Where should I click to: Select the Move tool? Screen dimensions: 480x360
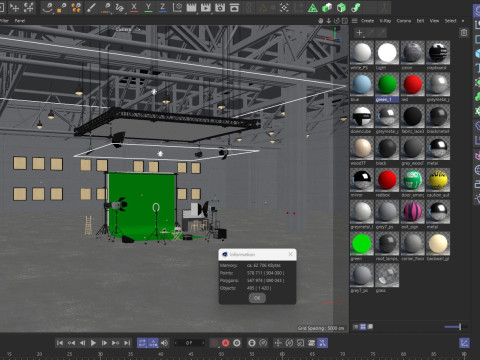click(x=14, y=7)
